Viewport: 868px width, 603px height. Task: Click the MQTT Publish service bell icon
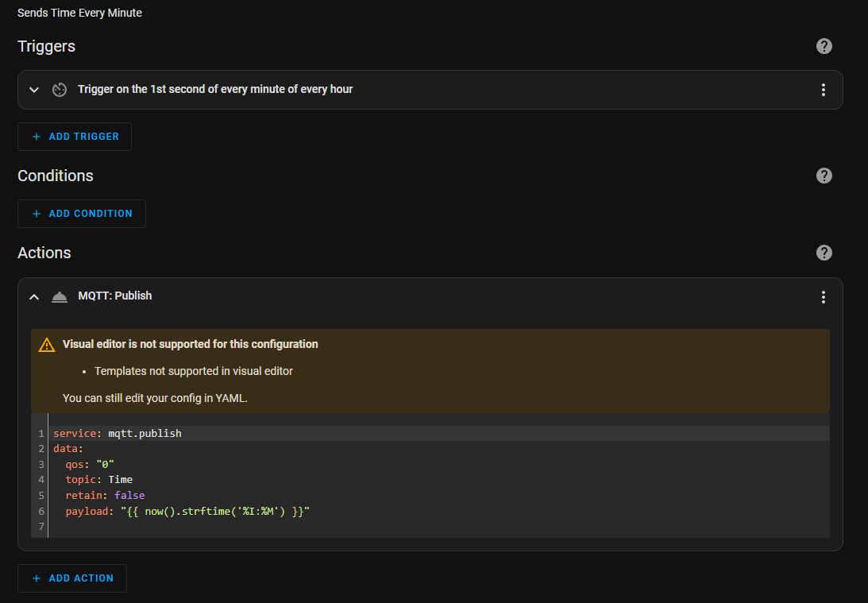click(60, 296)
